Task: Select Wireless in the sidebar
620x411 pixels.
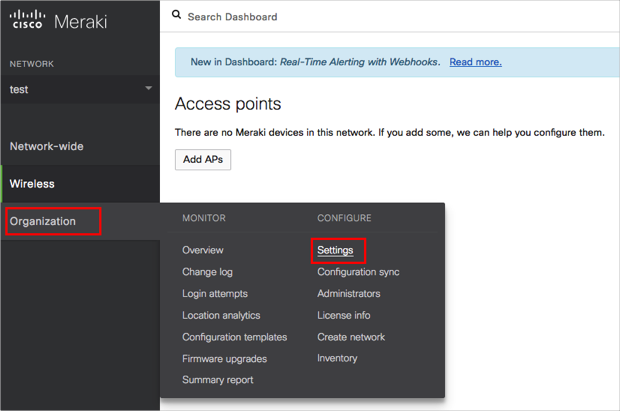Action: [x=32, y=184]
